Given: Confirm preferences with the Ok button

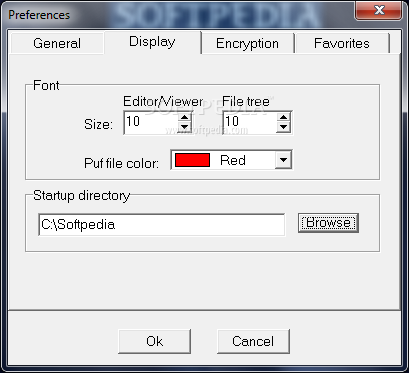Looking at the screenshot, I should [155, 341].
